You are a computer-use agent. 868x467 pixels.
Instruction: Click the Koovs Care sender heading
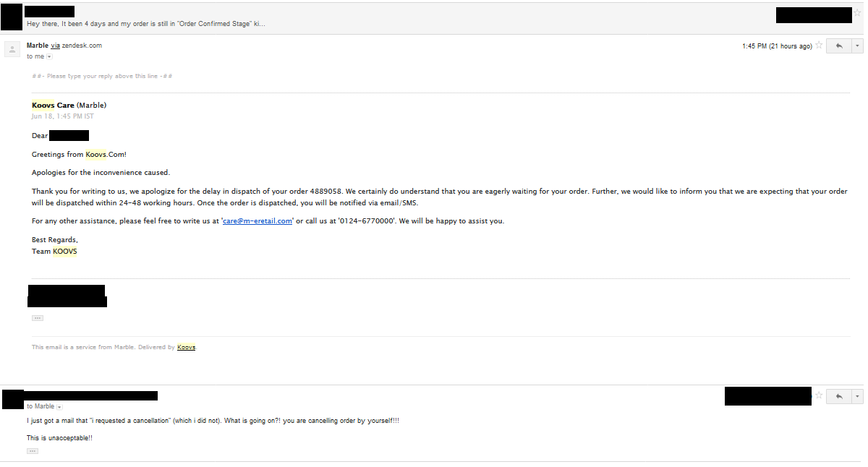click(53, 106)
